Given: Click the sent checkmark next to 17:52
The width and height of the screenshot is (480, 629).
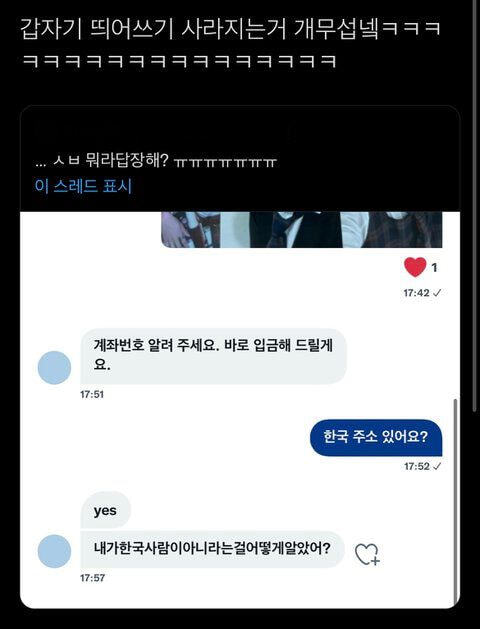Looking at the screenshot, I should click(x=437, y=466).
